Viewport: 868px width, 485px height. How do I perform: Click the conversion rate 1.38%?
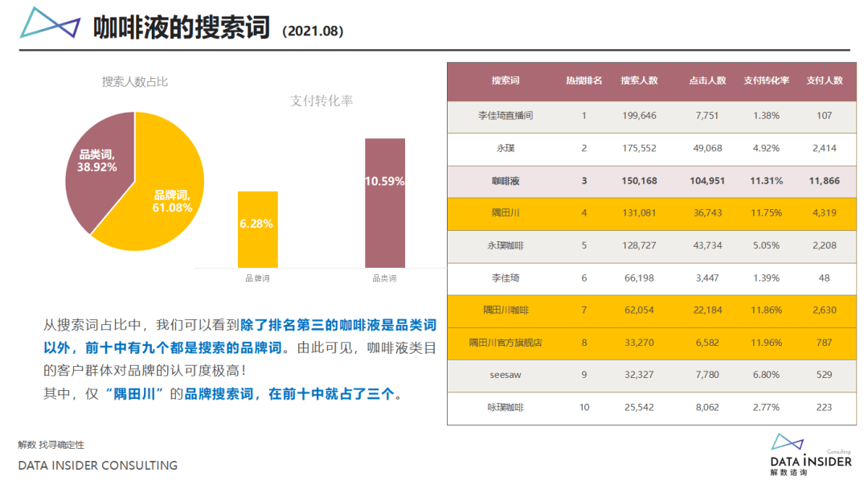coord(766,116)
